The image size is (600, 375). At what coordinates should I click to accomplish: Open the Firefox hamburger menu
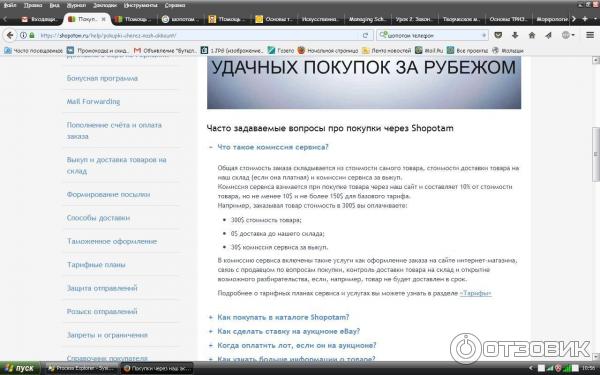(x=590, y=35)
